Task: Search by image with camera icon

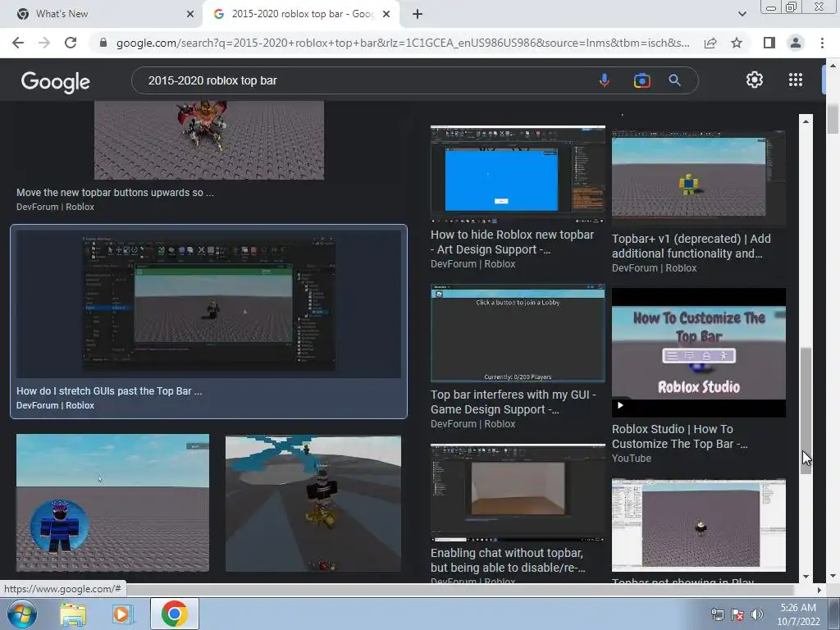Action: (x=641, y=80)
